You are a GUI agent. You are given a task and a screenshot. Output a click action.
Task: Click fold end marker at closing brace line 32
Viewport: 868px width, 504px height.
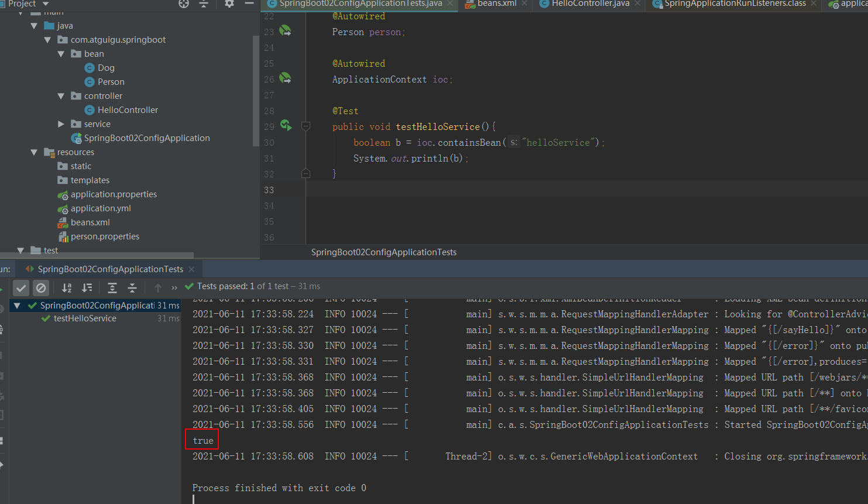tap(306, 173)
